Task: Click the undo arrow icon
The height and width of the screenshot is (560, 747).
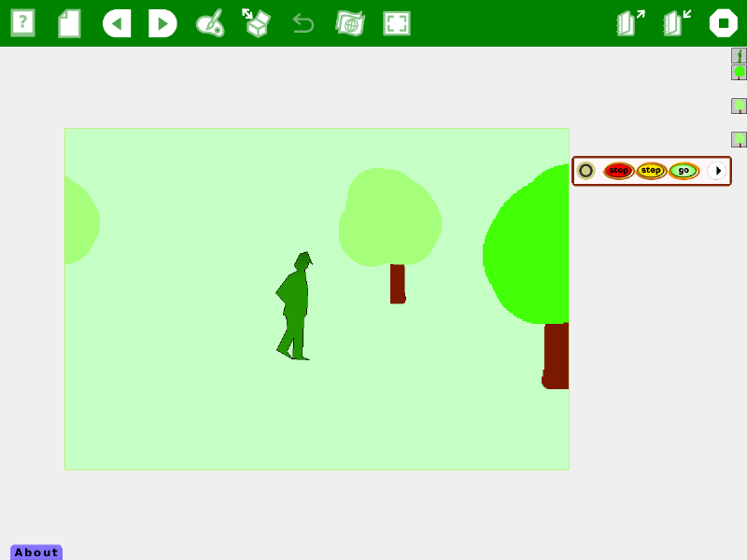Action: 303,23
